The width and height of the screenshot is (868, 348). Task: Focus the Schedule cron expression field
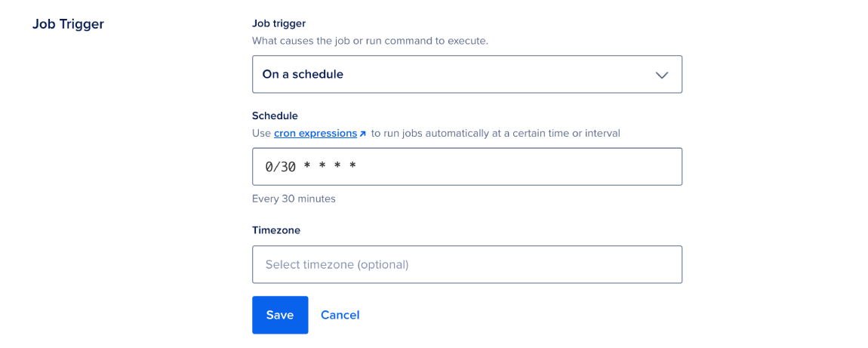point(466,167)
